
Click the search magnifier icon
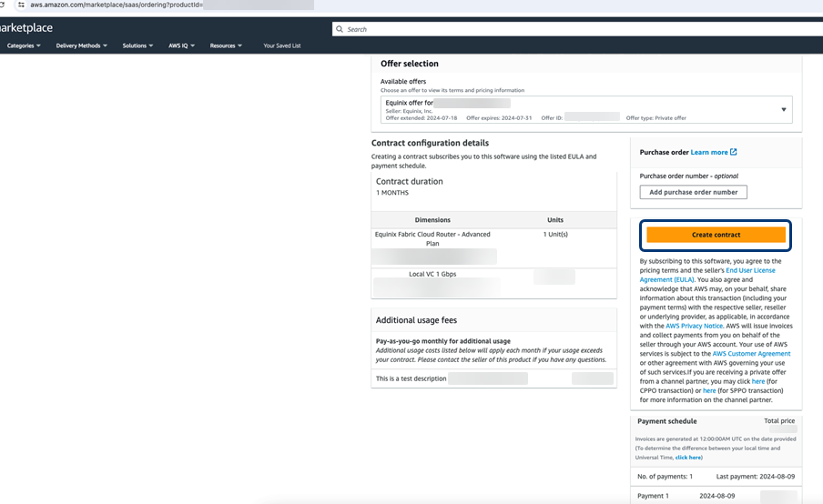click(x=340, y=29)
